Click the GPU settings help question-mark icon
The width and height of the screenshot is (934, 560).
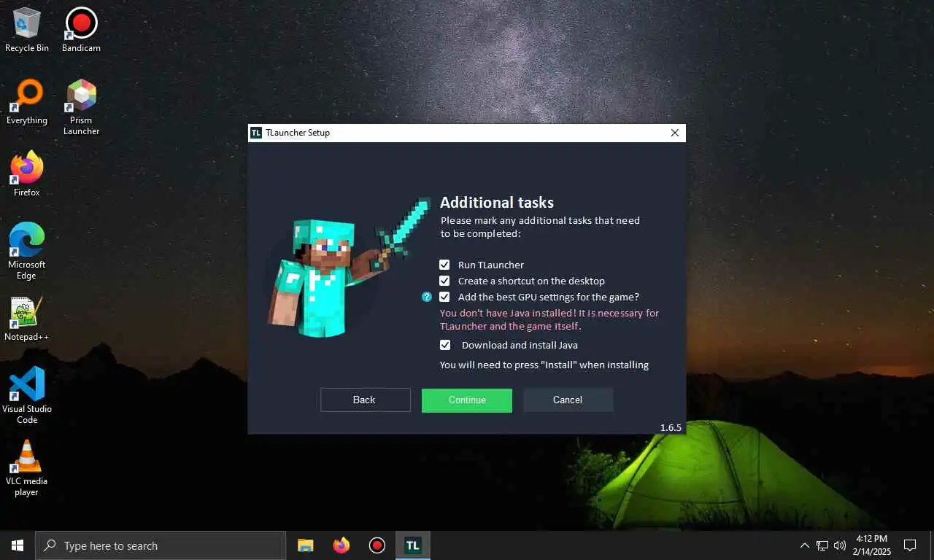point(427,297)
